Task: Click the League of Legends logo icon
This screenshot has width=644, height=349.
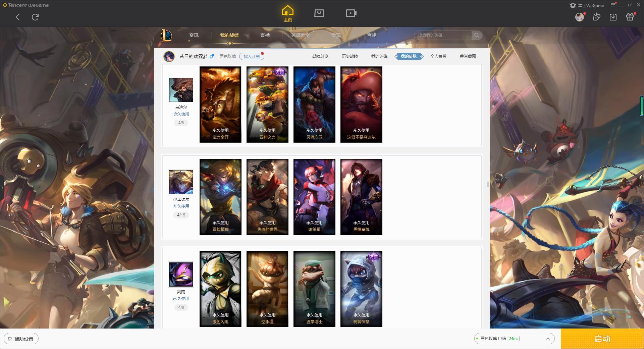Action: 166,35
